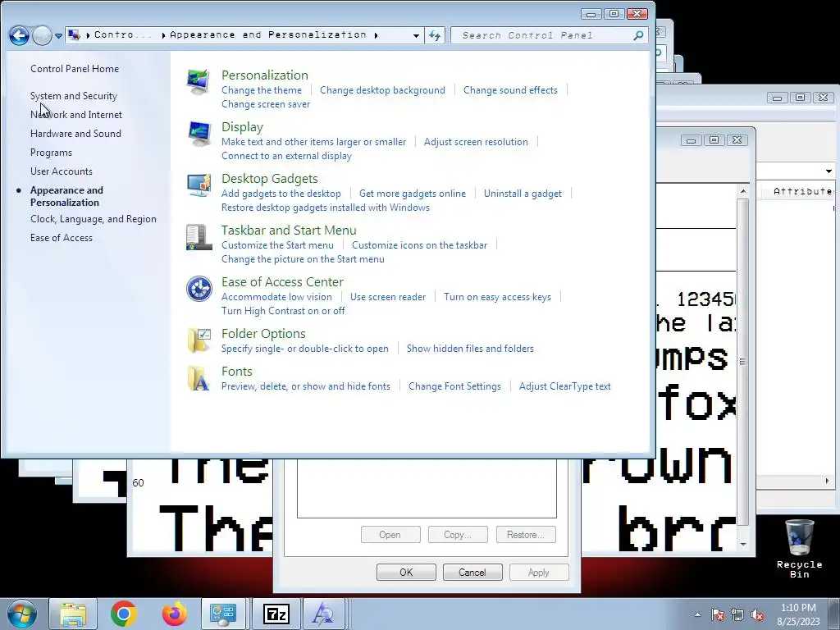Viewport: 840px width, 630px height.
Task: Launch Windows Explorer from the taskbar
Action: click(73, 614)
